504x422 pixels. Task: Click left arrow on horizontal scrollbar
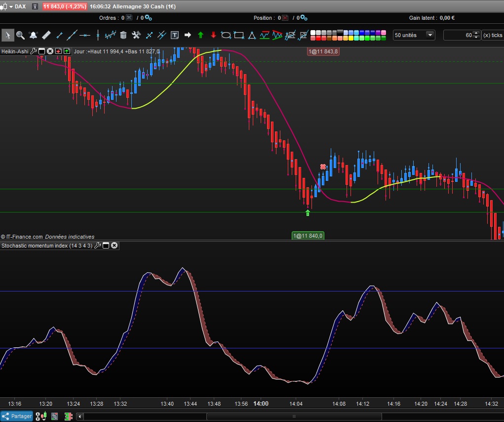click(x=80, y=416)
